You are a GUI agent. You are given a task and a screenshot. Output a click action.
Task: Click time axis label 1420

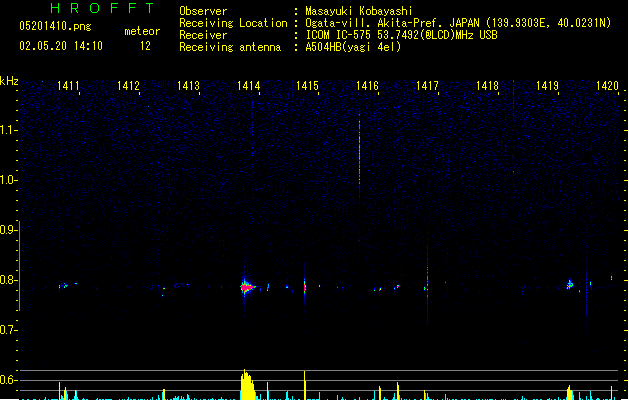607,86
